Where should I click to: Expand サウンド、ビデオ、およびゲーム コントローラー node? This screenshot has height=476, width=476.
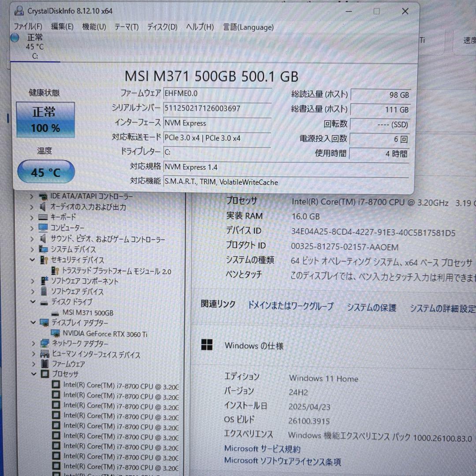[32, 239]
